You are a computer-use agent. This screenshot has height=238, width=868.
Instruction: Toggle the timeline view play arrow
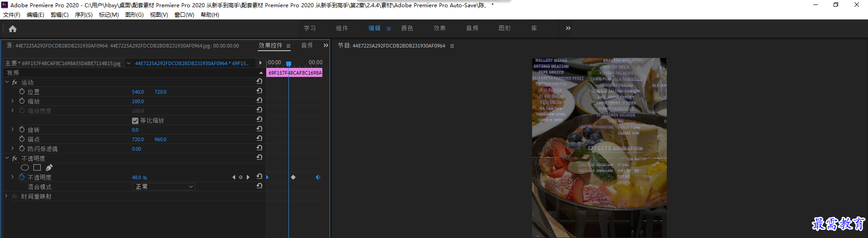pyautogui.click(x=260, y=63)
